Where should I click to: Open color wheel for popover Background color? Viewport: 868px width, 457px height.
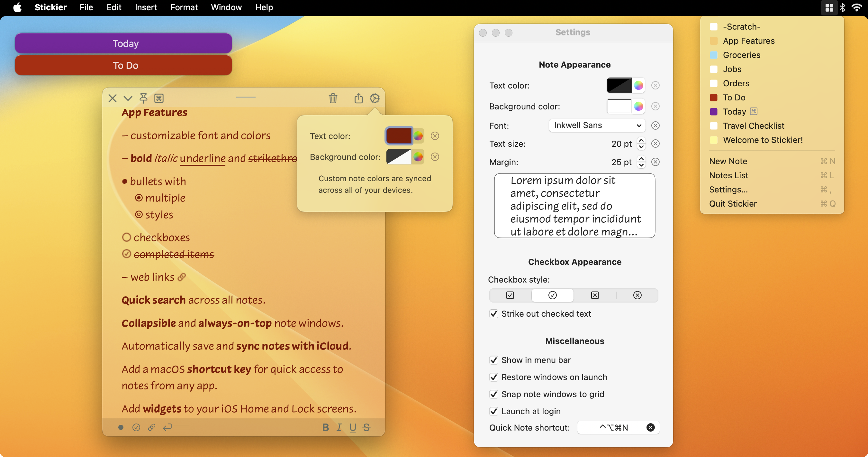418,156
